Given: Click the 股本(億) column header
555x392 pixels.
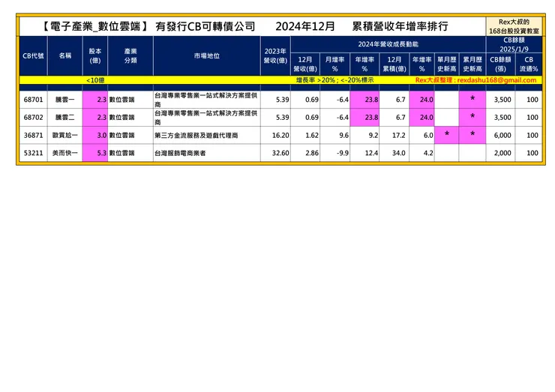Looking at the screenshot, I should (x=95, y=56).
